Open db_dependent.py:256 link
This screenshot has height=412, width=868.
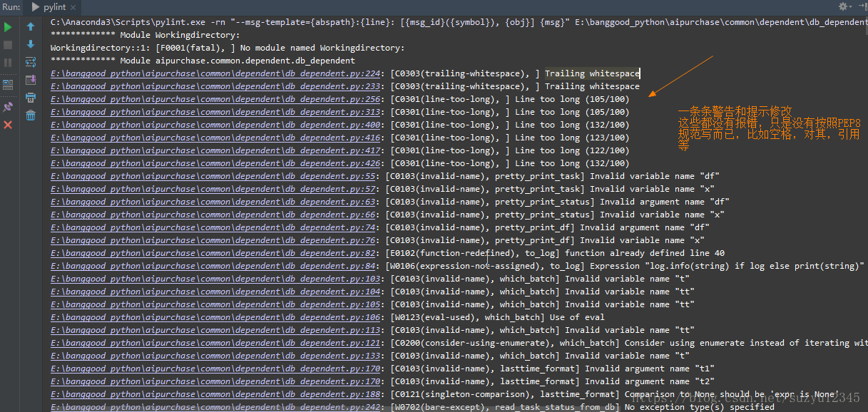tap(215, 99)
